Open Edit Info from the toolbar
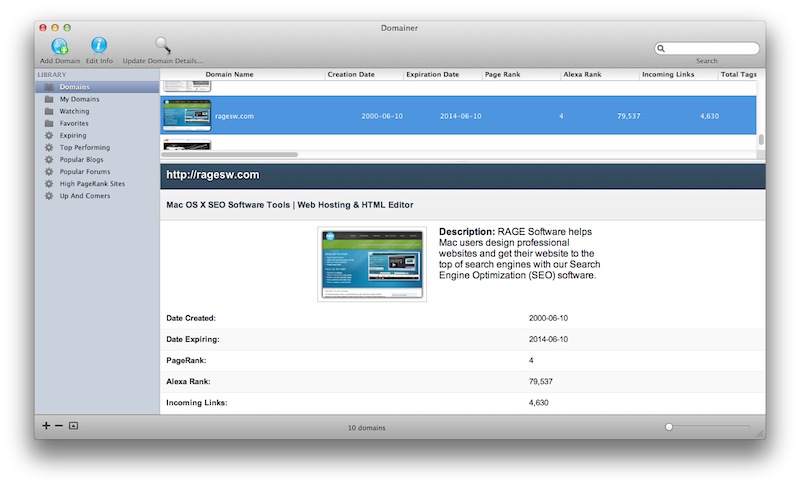The width and height of the screenshot is (800, 487). coord(99,45)
